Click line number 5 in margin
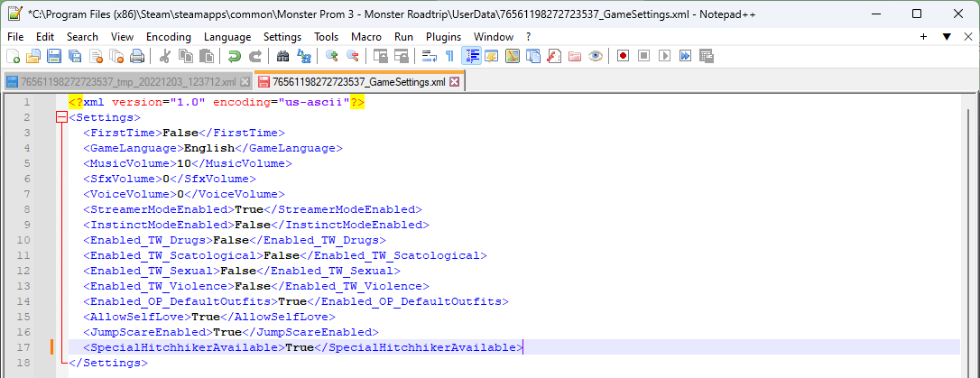Screen dimensions: 980x378 pyautogui.click(x=26, y=163)
